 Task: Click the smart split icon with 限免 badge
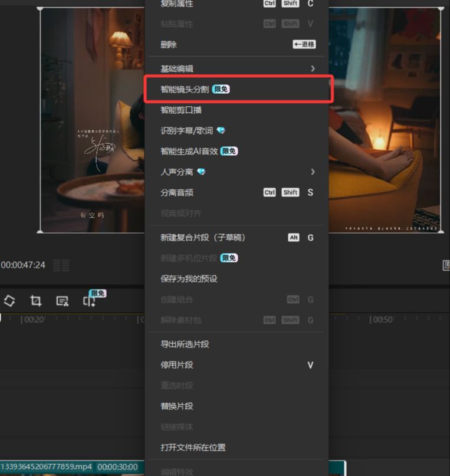[x=89, y=301]
